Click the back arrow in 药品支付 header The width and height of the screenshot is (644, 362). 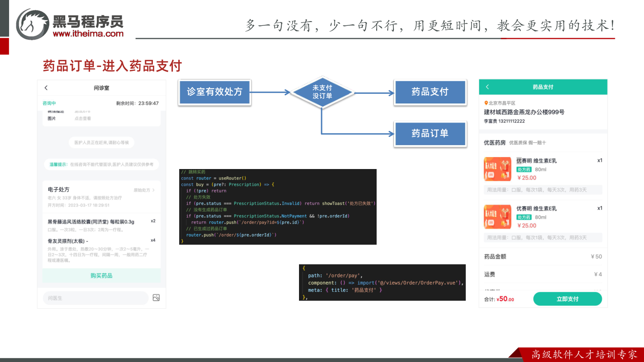(487, 87)
